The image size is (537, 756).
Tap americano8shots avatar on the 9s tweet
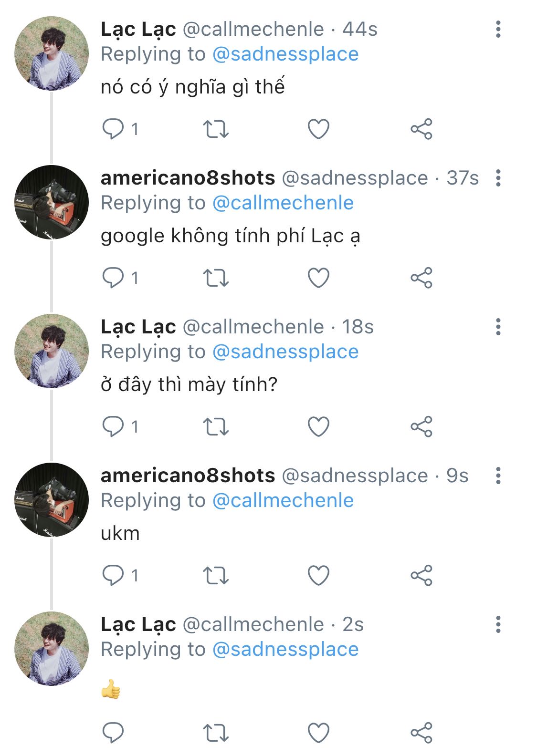pyautogui.click(x=52, y=500)
